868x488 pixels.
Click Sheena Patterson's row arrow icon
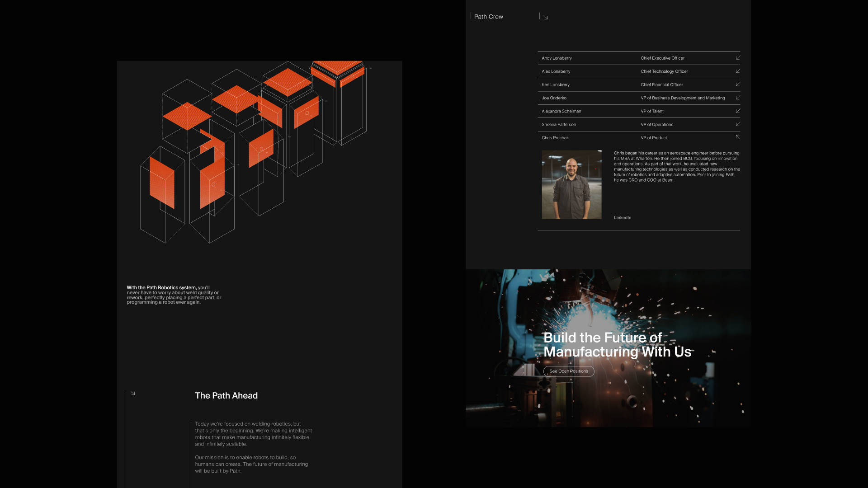pos(738,124)
